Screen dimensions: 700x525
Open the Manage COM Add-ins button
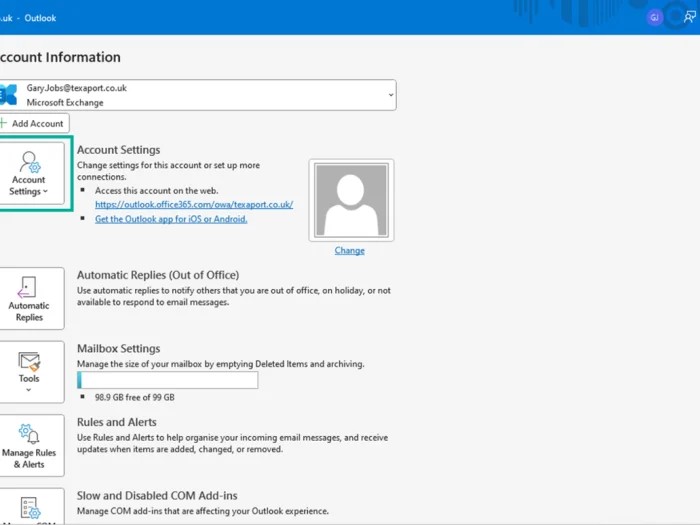point(31,507)
